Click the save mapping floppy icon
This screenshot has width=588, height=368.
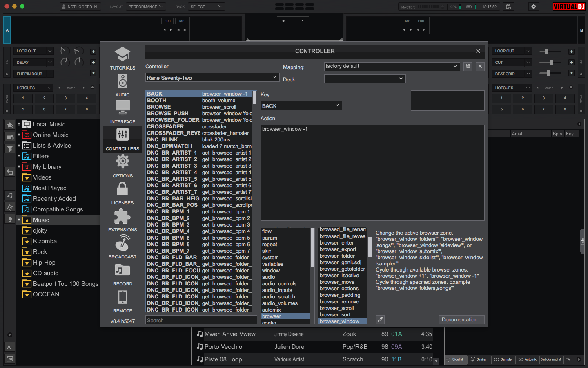468,66
